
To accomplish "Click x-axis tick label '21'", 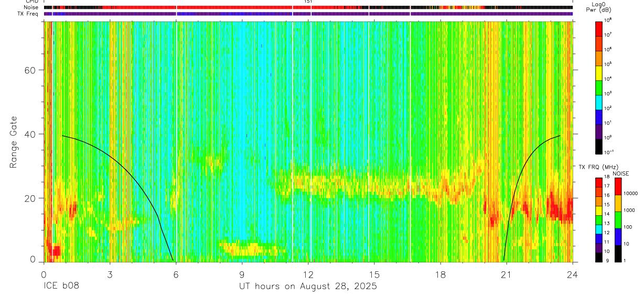I will (507, 274).
